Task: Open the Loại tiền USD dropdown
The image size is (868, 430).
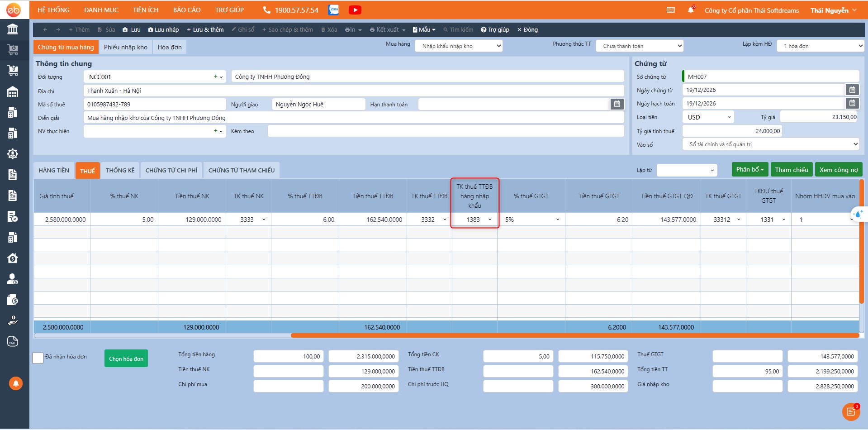Action: click(x=708, y=117)
